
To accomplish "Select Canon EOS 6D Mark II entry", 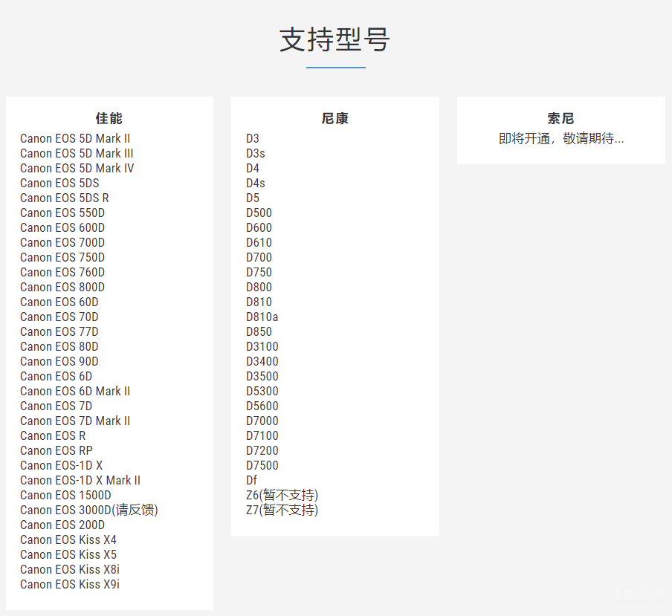I will click(75, 391).
